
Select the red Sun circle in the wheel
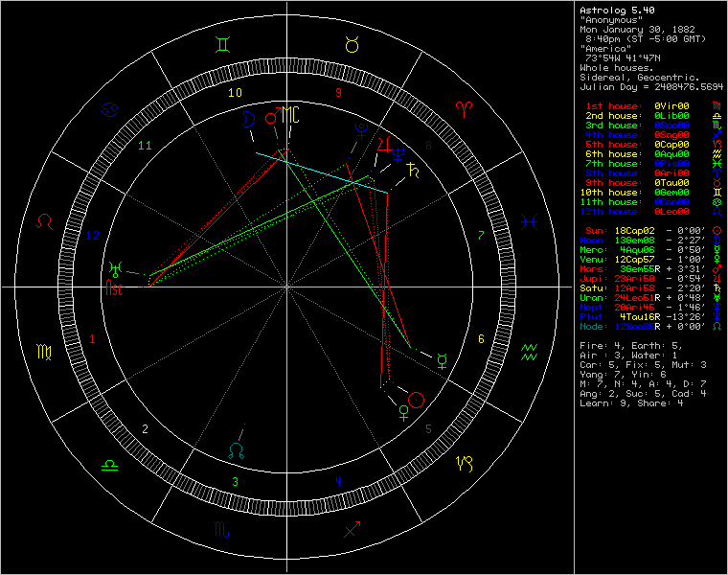[x=416, y=400]
